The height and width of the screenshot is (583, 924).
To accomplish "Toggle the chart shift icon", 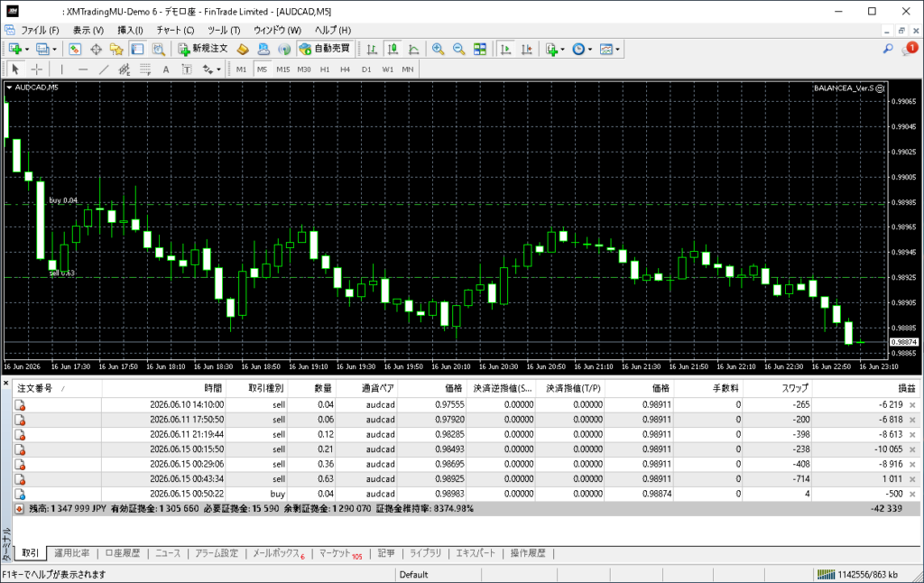I will pos(526,49).
